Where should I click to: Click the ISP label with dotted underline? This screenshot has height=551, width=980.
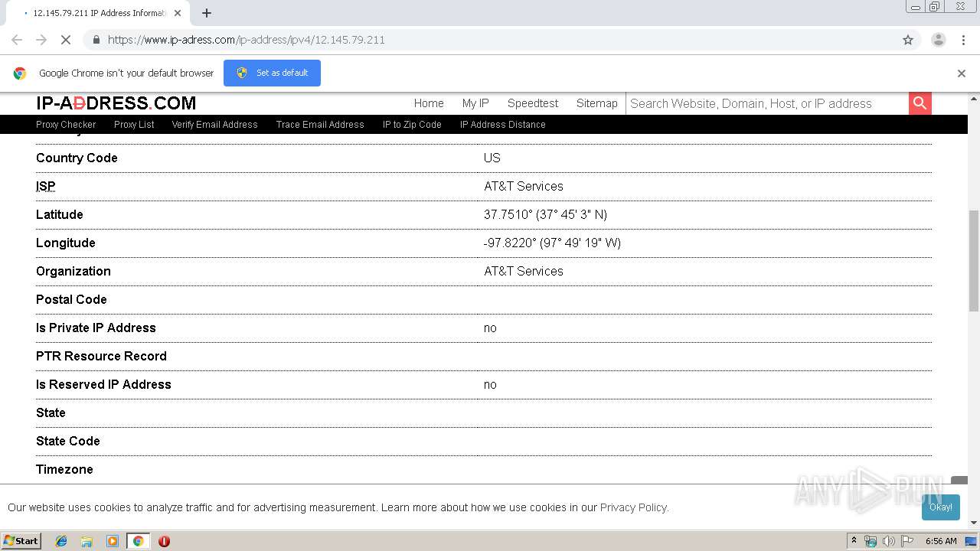tap(45, 186)
